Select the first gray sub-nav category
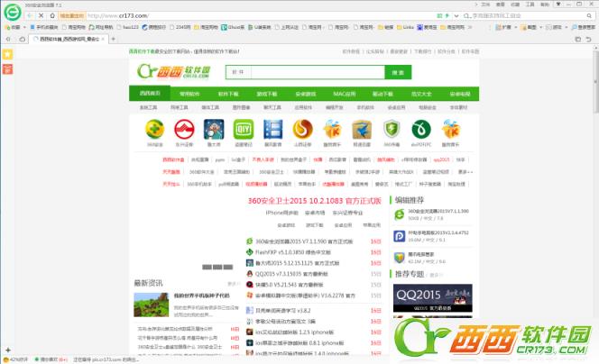The image size is (599, 364). click(x=148, y=107)
